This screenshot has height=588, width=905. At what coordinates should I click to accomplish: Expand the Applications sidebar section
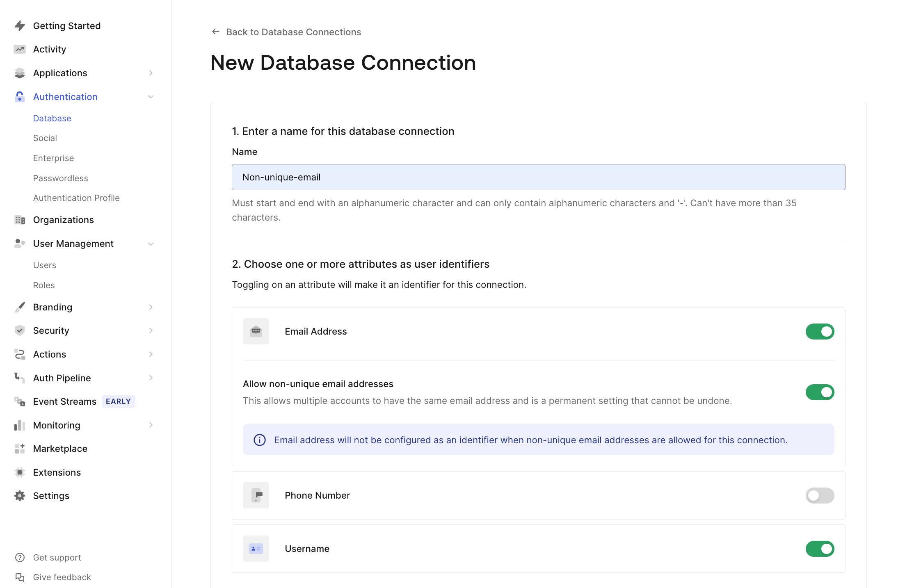[x=151, y=73]
